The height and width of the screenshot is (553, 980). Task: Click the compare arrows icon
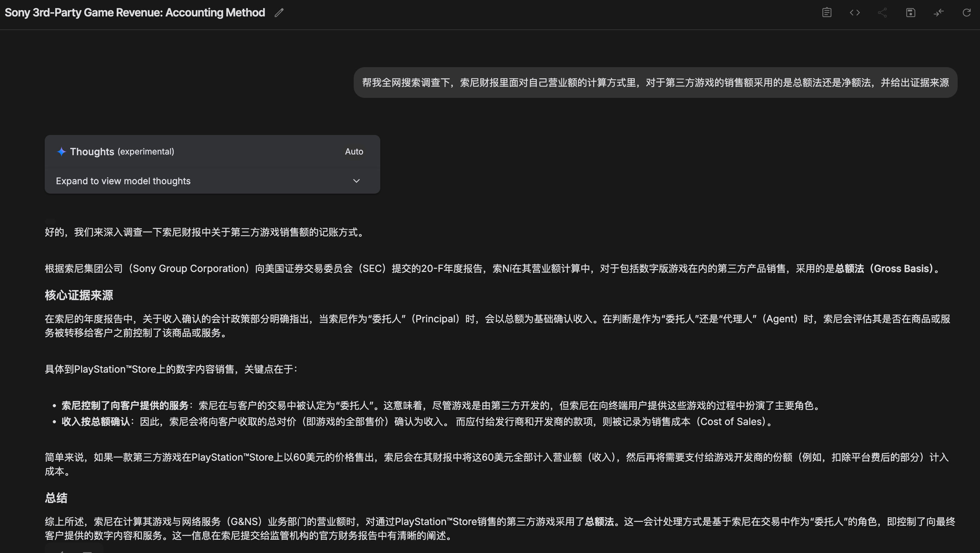[939, 13]
